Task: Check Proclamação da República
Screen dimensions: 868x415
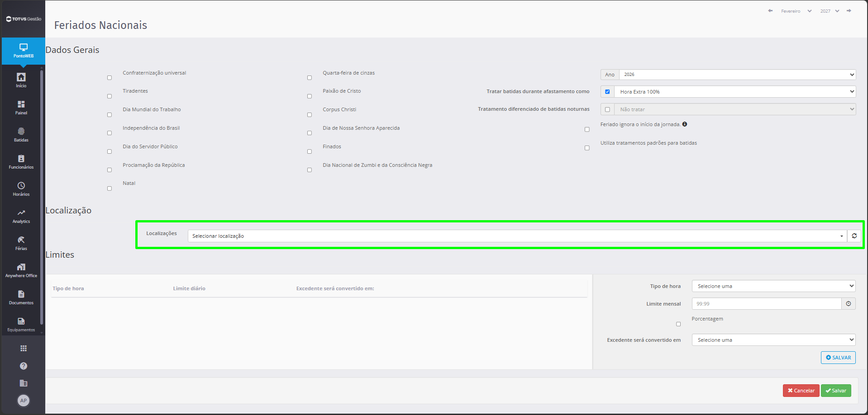Action: (110, 170)
